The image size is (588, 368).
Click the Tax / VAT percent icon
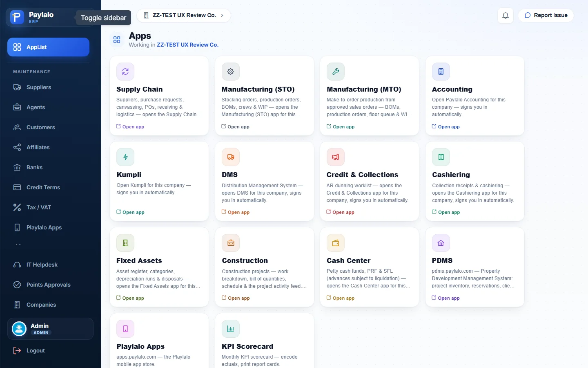click(17, 207)
